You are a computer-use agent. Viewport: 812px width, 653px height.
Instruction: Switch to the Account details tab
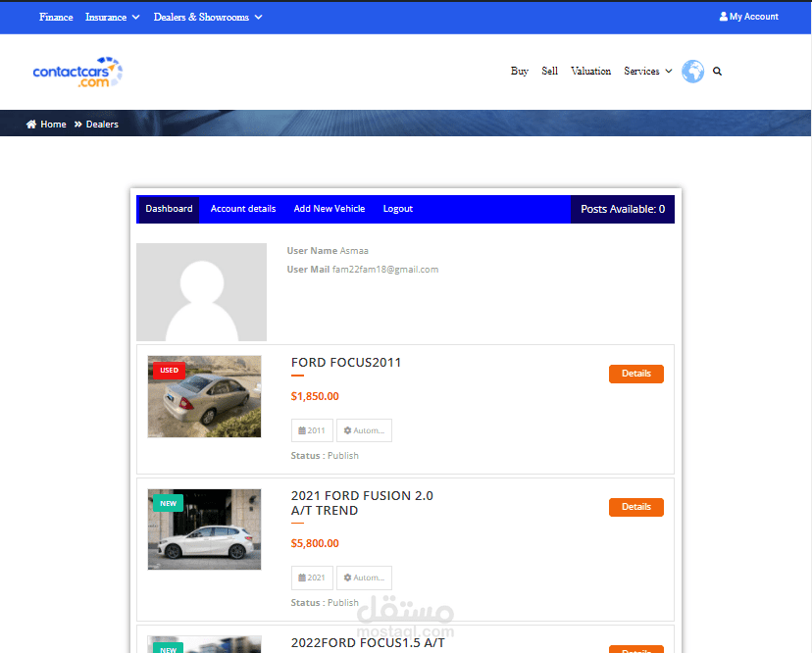pyautogui.click(x=243, y=209)
